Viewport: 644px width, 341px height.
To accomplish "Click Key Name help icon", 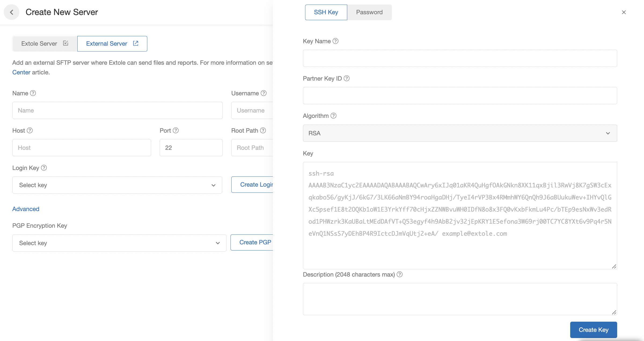I will tap(335, 41).
